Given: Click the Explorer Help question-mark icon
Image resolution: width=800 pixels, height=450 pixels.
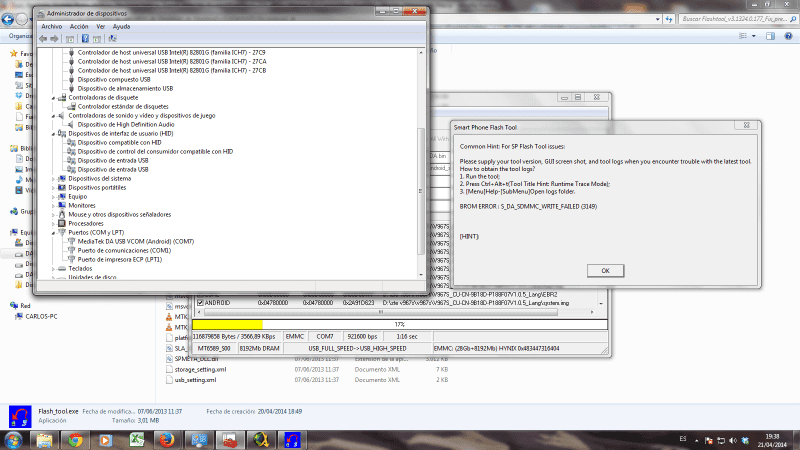Looking at the screenshot, I should [x=788, y=36].
